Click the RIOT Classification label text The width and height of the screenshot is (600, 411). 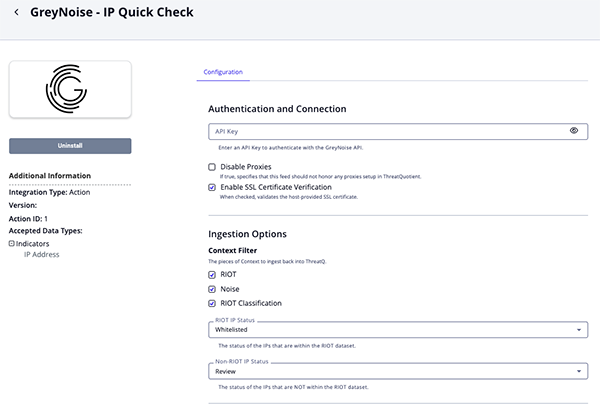[x=251, y=303]
